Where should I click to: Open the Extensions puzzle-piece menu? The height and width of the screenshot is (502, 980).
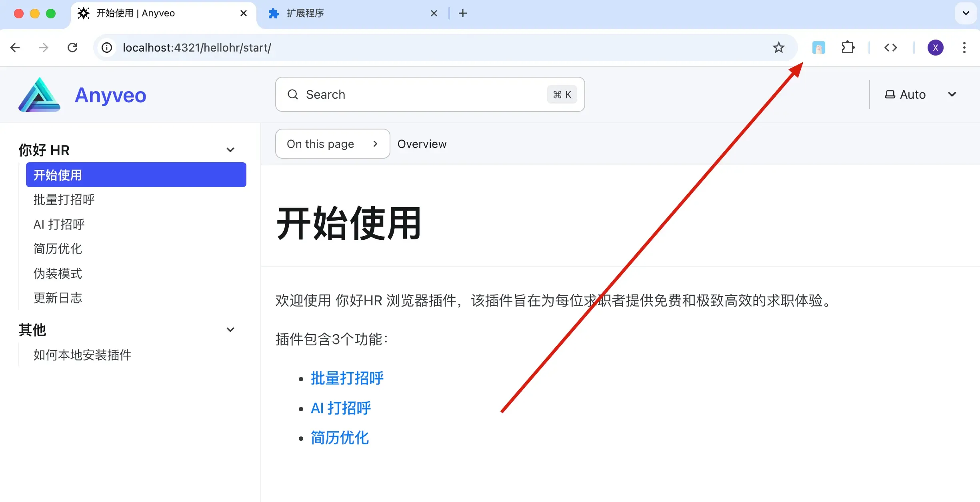tap(848, 48)
